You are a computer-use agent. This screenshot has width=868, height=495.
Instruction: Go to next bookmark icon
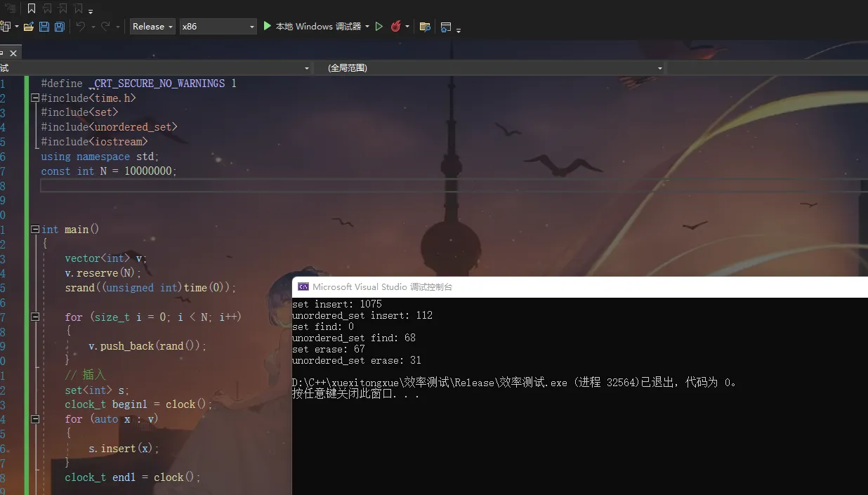point(63,8)
